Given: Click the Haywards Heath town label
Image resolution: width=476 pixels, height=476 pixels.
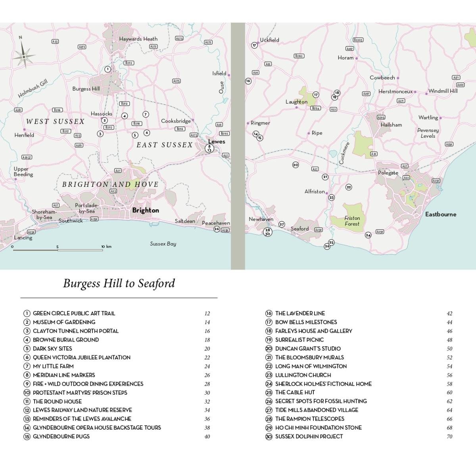Looking at the screenshot, I should (x=138, y=39).
